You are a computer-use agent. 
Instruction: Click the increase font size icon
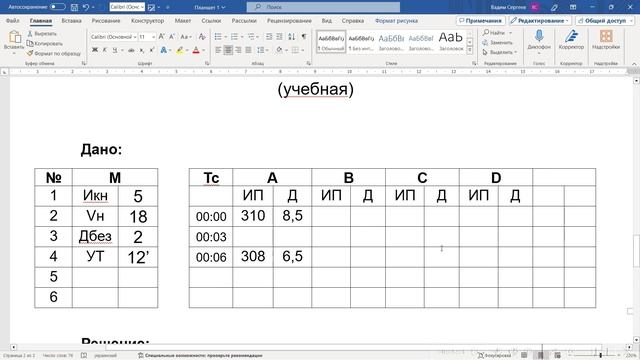[x=162, y=37]
